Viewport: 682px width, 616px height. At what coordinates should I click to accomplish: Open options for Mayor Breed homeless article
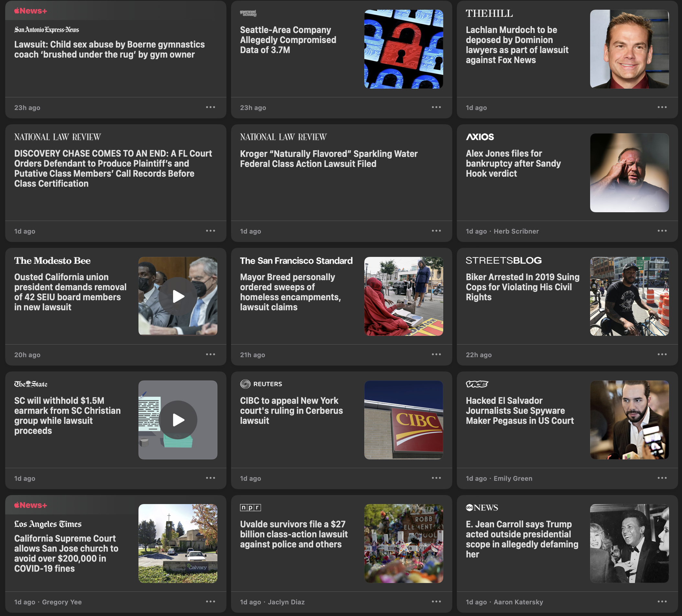tap(436, 354)
